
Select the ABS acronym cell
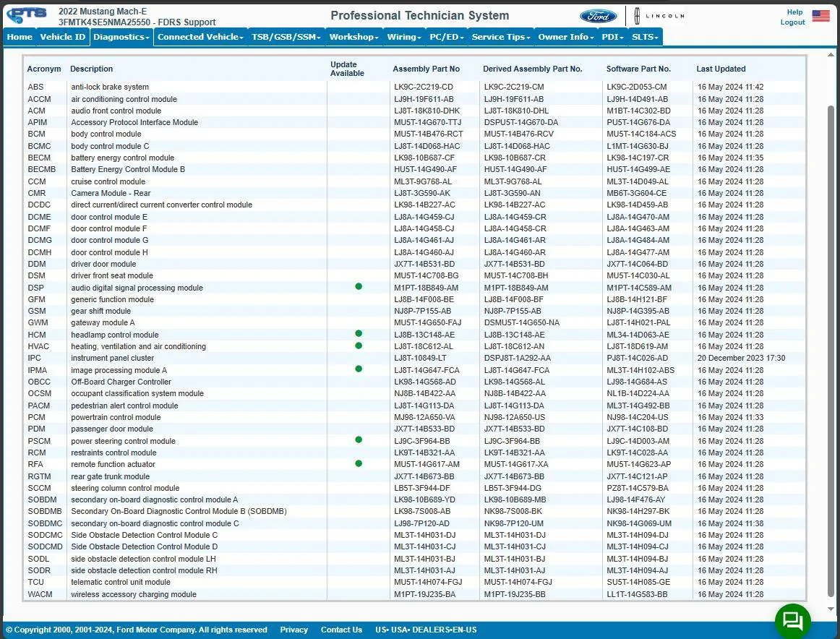coord(36,87)
